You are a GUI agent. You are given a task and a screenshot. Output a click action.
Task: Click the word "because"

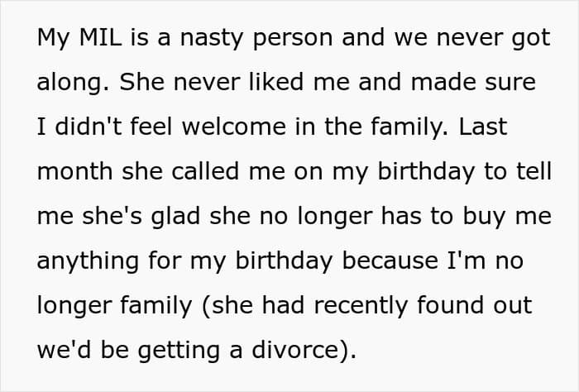click(390, 261)
